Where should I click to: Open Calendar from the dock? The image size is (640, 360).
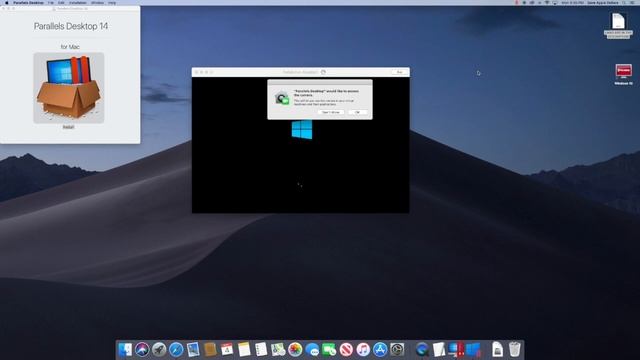coord(227,350)
